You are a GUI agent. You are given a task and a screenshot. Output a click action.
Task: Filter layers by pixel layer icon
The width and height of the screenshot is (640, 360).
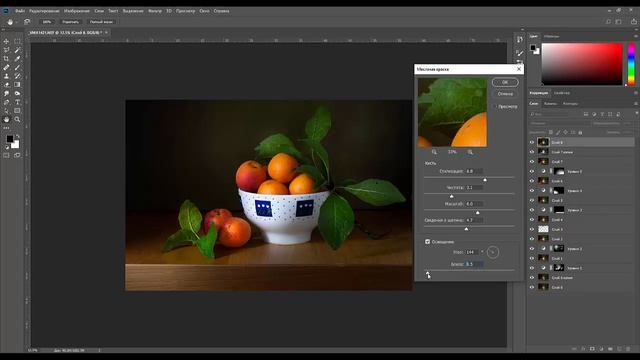586,114
